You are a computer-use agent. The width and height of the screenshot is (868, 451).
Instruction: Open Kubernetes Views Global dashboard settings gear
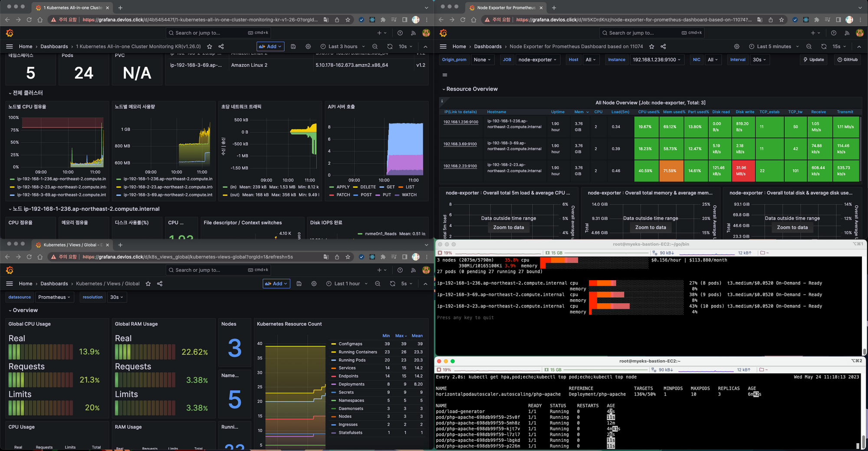pos(314,284)
